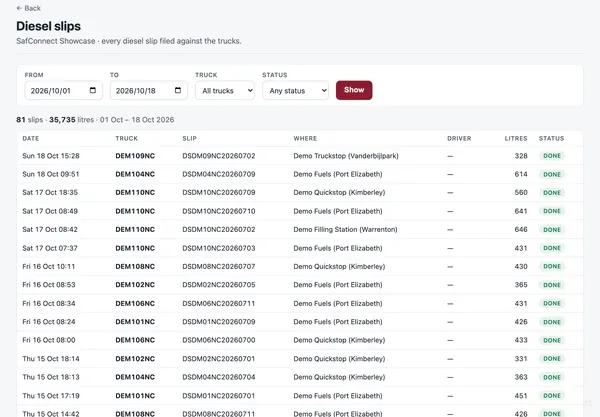Select the Sun 18 Oct 09:51 date cell
600x417 pixels.
(51, 174)
